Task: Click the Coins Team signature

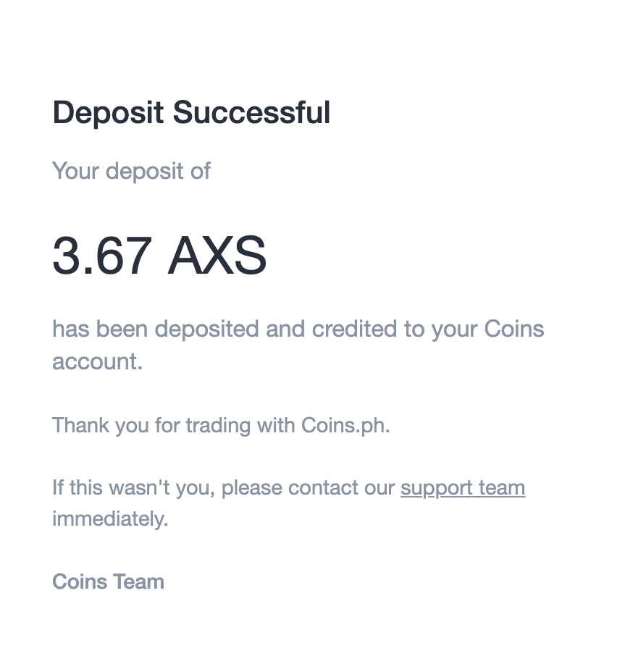Action: tap(108, 582)
